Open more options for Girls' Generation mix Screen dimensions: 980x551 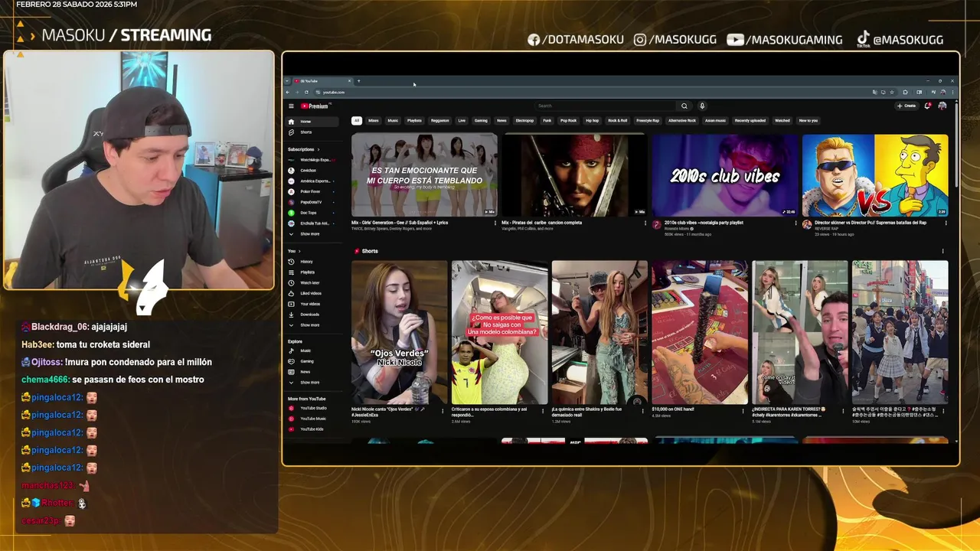(x=495, y=223)
